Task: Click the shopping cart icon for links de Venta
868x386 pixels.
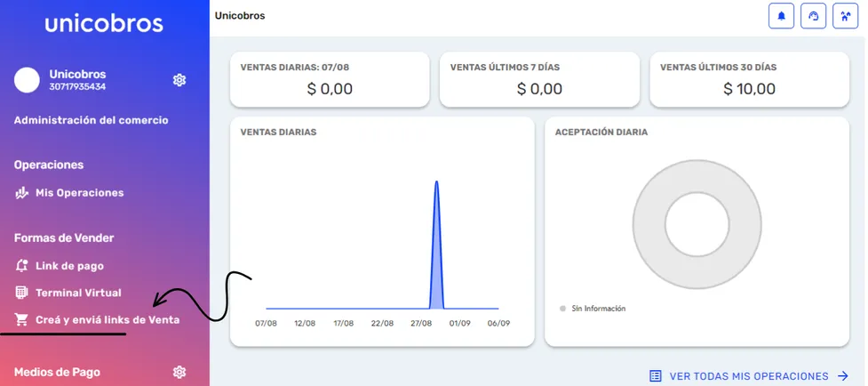Action: click(21, 319)
